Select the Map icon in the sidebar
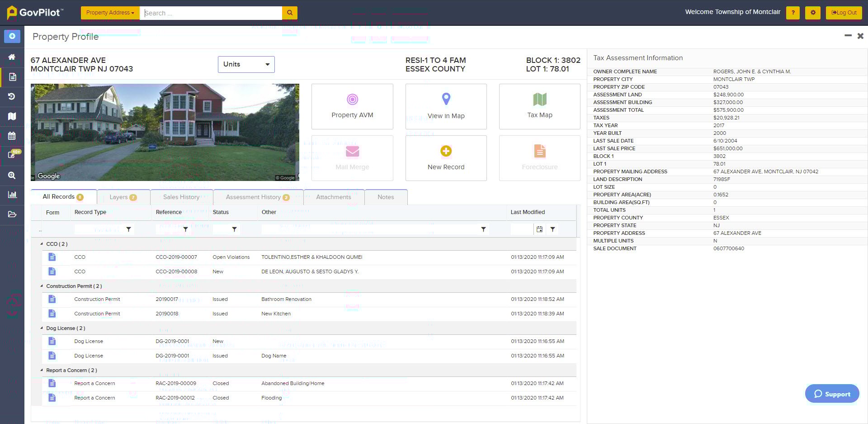 (12, 116)
